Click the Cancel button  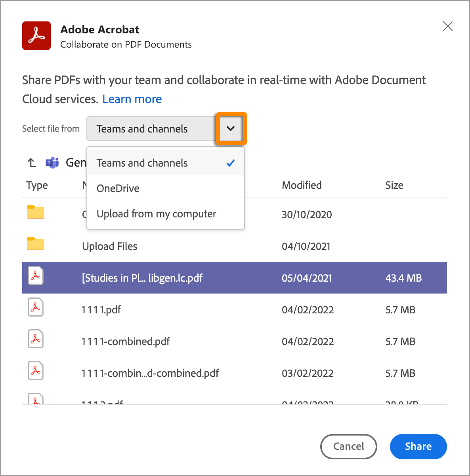348,446
